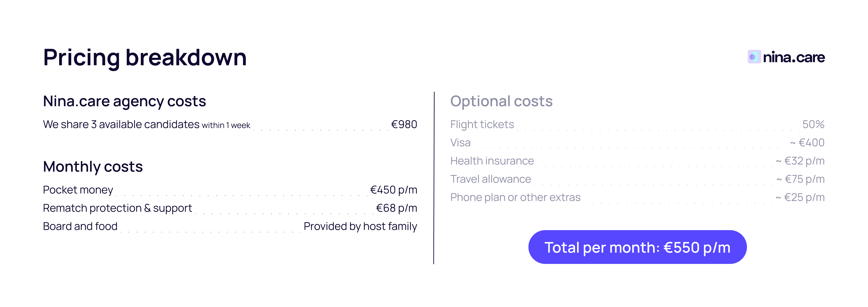The image size is (868, 307).
Task: Select the Nina.care agency costs heading
Action: tap(124, 101)
